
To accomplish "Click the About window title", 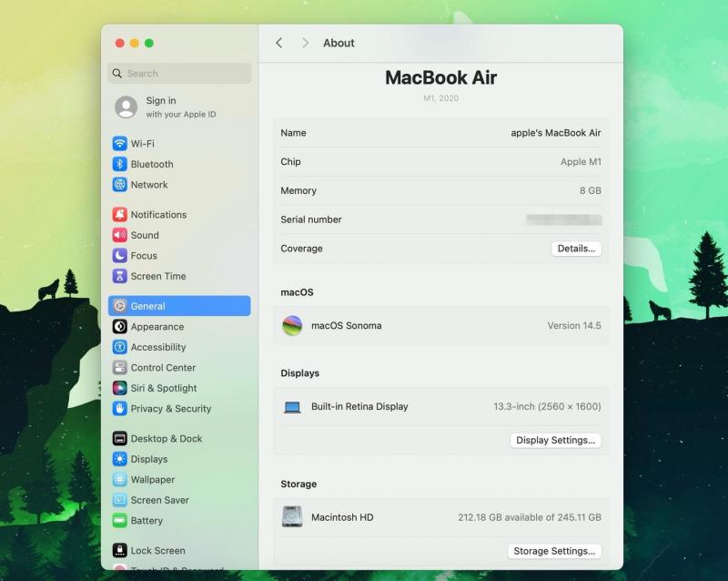I will (x=339, y=43).
